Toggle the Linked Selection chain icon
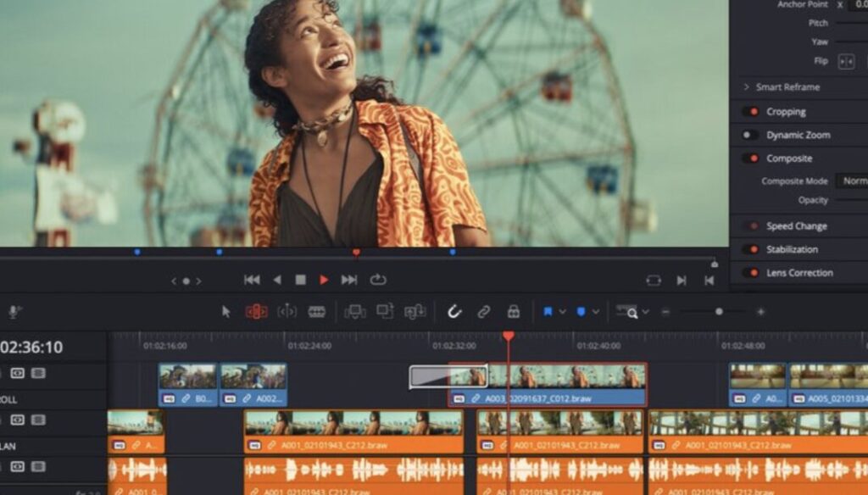 point(483,312)
